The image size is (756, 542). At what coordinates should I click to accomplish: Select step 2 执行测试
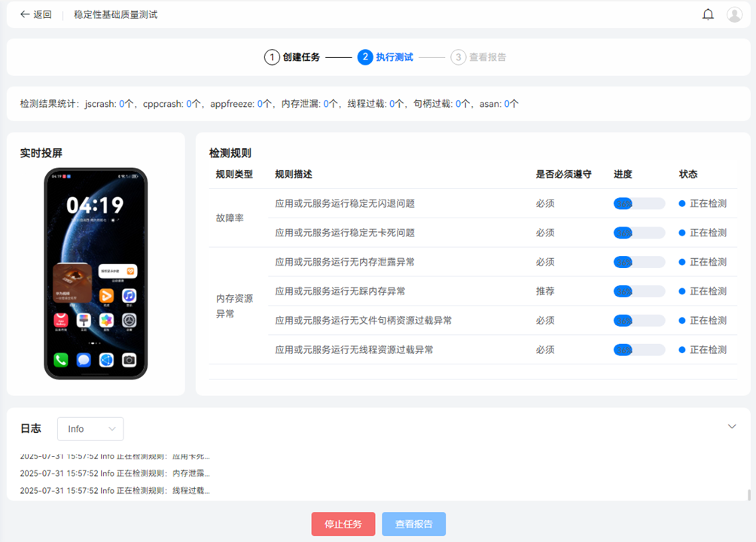point(386,57)
